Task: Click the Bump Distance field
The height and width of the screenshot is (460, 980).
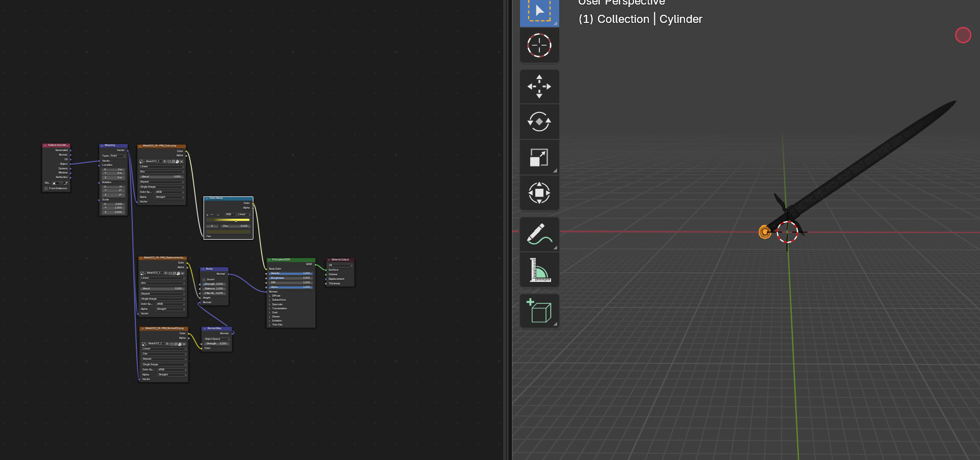Action: [214, 289]
